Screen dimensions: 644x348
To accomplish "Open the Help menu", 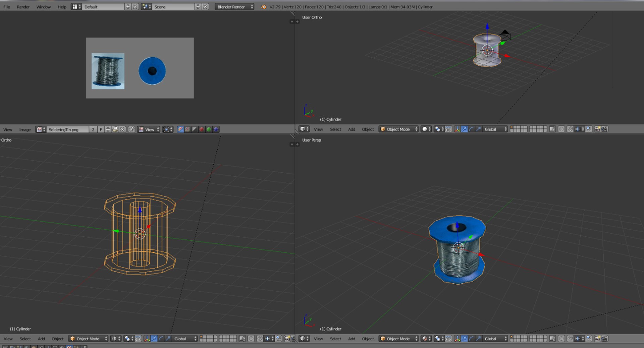I will coord(62,7).
